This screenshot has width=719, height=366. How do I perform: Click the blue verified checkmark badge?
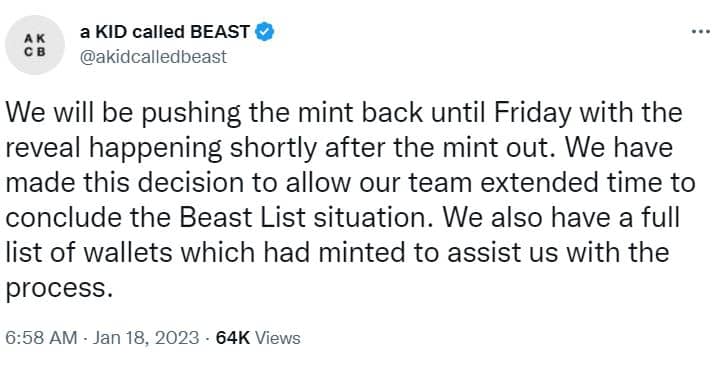click(265, 32)
